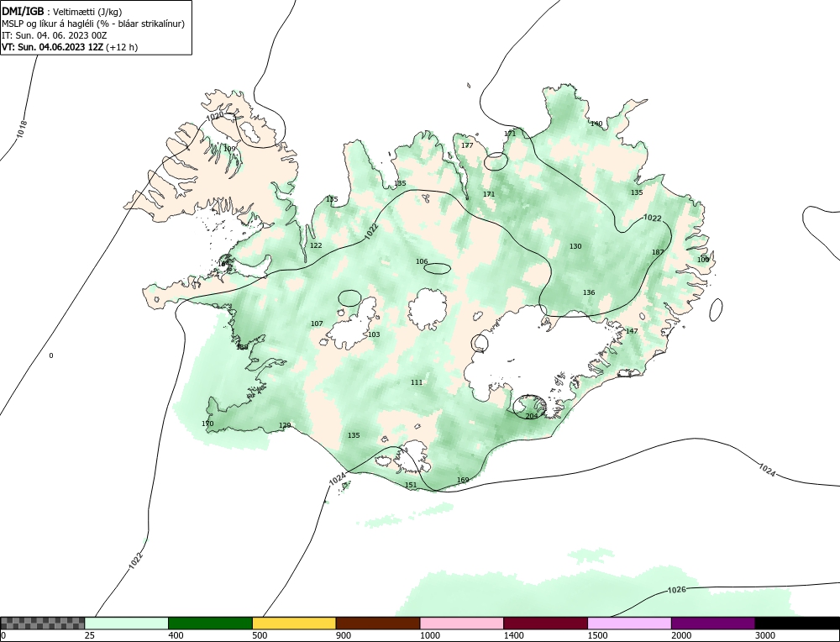This screenshot has height=642, width=840.
Task: Click the CAPE value 109 in the Westfjords
Action: (229, 149)
